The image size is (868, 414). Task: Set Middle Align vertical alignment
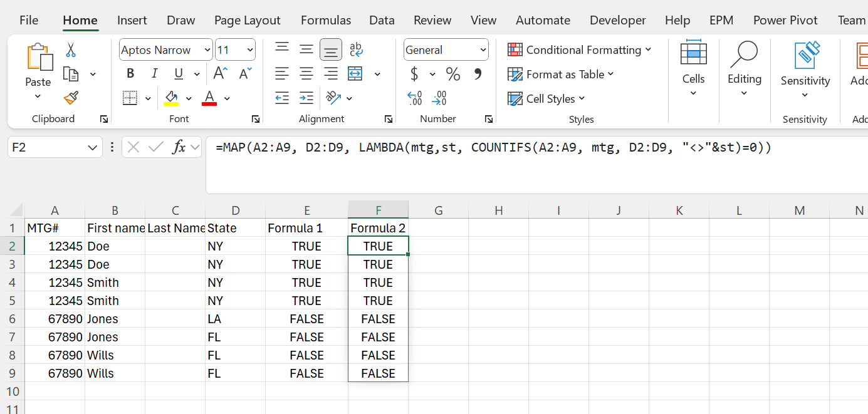point(306,49)
